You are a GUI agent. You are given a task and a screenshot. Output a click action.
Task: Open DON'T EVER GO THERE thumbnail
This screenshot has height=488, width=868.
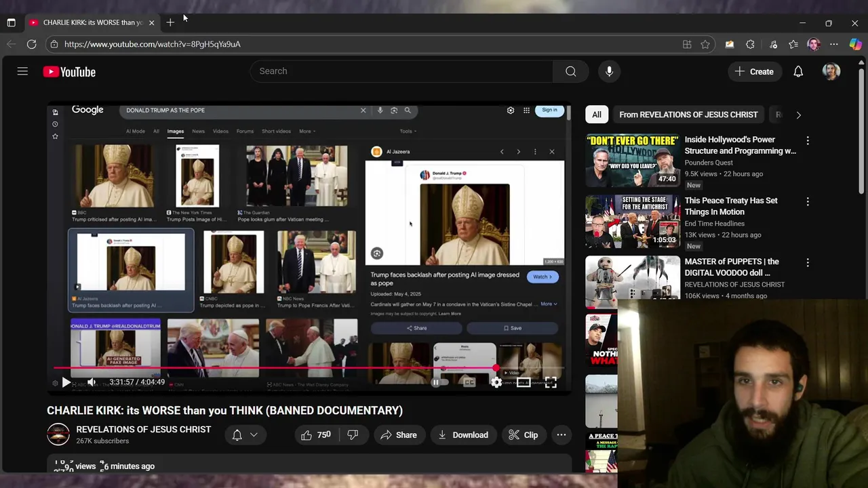click(633, 160)
